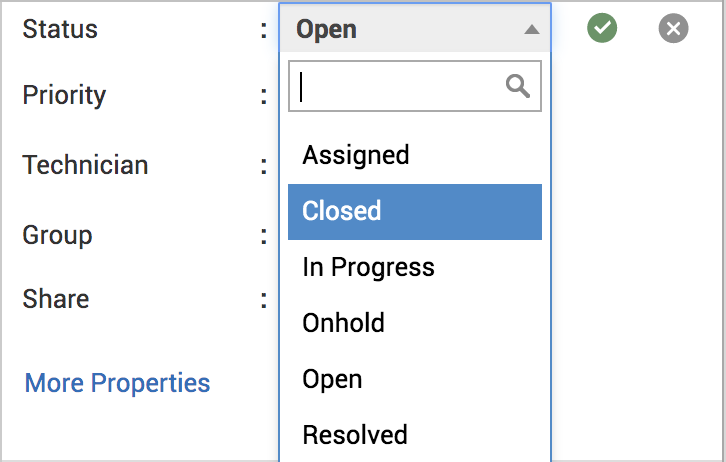Select In Progress status option
This screenshot has height=462, width=726.
[368, 267]
